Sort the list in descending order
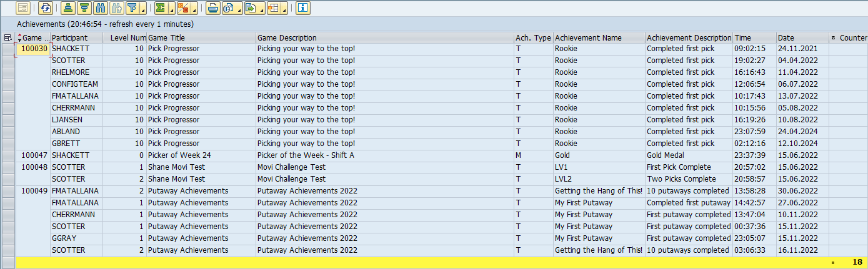This screenshot has width=868, height=269. [x=84, y=8]
